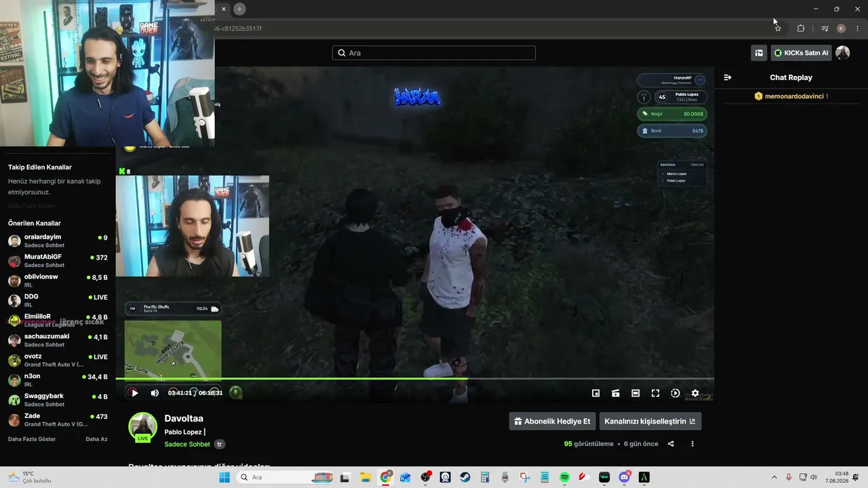Click the tr language tag

click(220, 445)
